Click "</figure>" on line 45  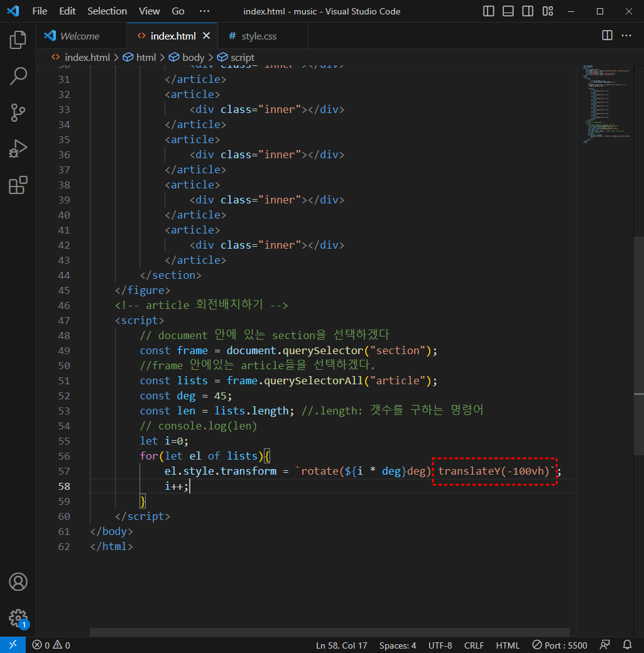[x=143, y=290]
